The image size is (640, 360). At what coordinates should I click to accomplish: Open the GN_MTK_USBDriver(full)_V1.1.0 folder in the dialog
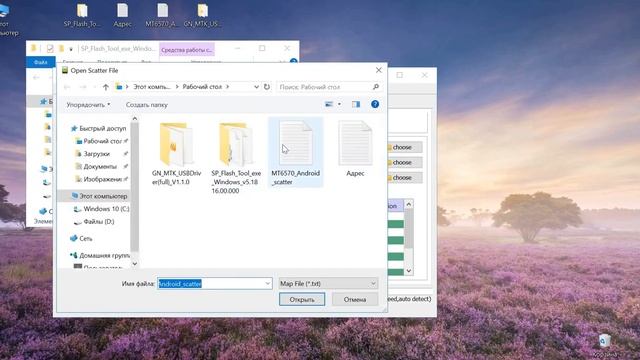[176, 154]
